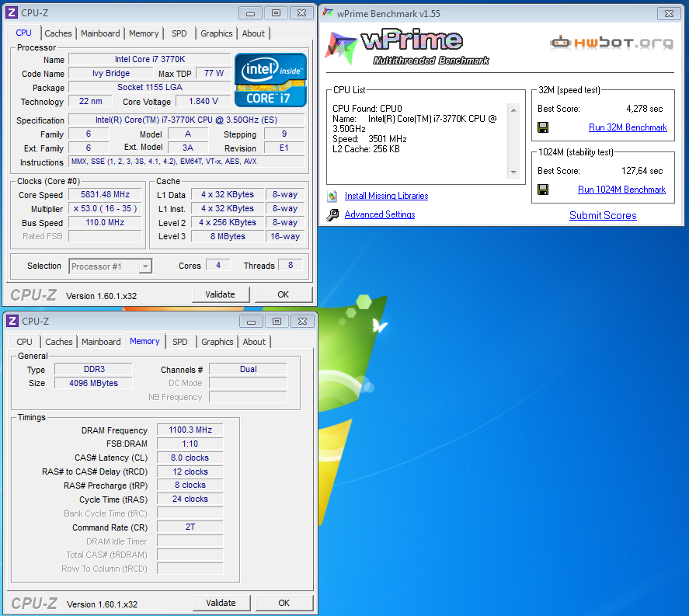The height and width of the screenshot is (616, 689).
Task: Select SPD tab in Memory CPU-Z window
Action: tap(179, 342)
